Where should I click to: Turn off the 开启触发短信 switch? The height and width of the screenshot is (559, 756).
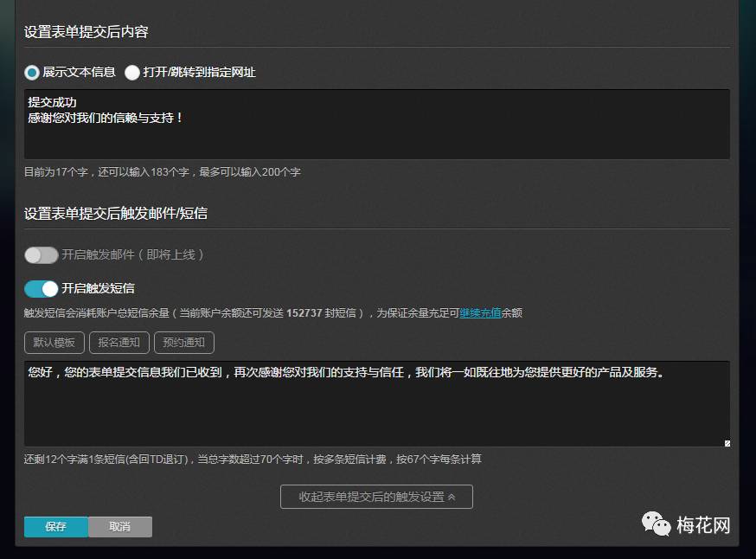click(42, 288)
